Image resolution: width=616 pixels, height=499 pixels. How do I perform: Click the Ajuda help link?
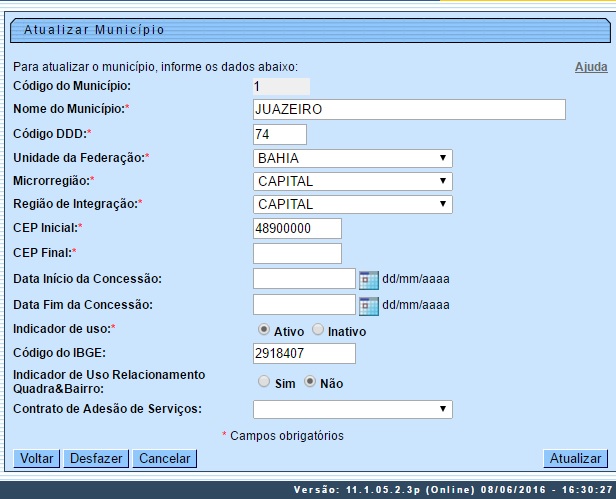590,67
